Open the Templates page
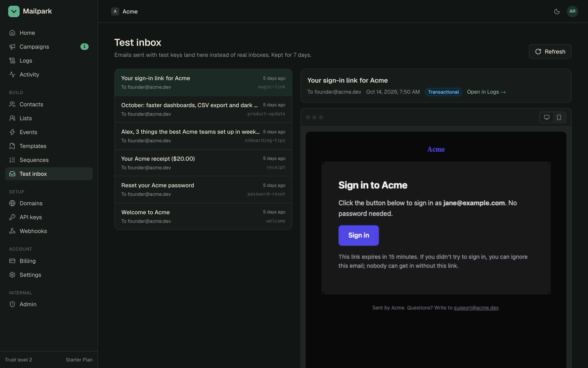This screenshot has height=368, width=588. pos(49,146)
